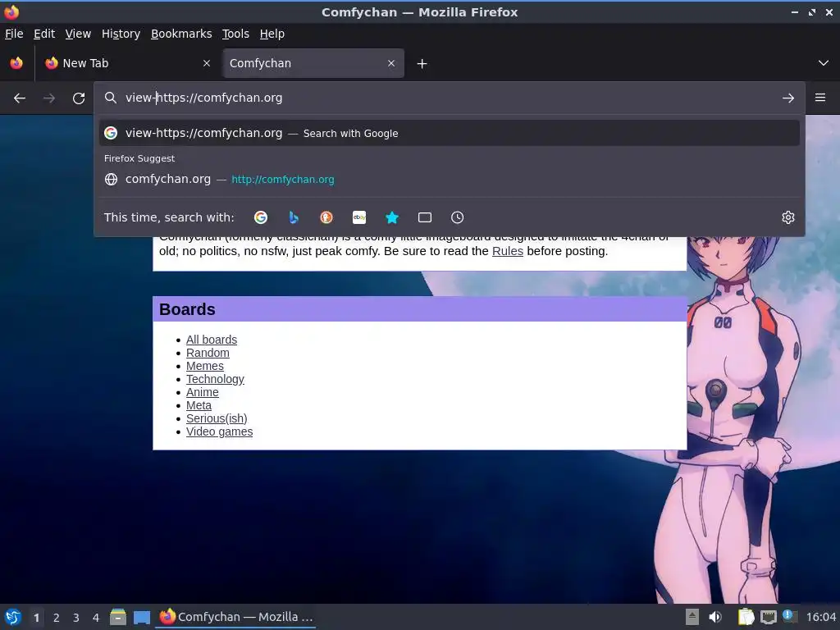Open the Firefox hamburger application menu
Screen dimensions: 840x630
(x=820, y=98)
